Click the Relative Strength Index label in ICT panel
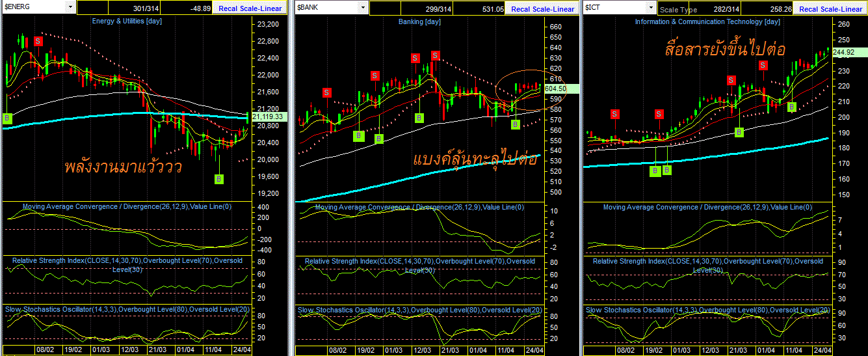The height and width of the screenshot is (356, 868). pyautogui.click(x=707, y=264)
